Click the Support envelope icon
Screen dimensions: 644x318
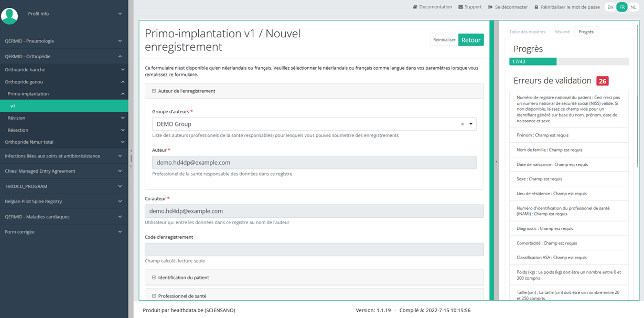[x=460, y=7]
